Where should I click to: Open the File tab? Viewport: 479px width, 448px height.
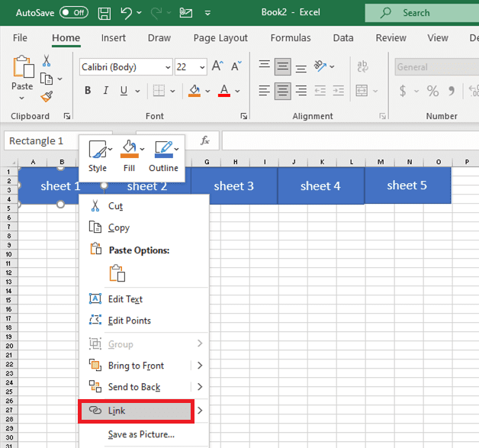[x=20, y=38]
